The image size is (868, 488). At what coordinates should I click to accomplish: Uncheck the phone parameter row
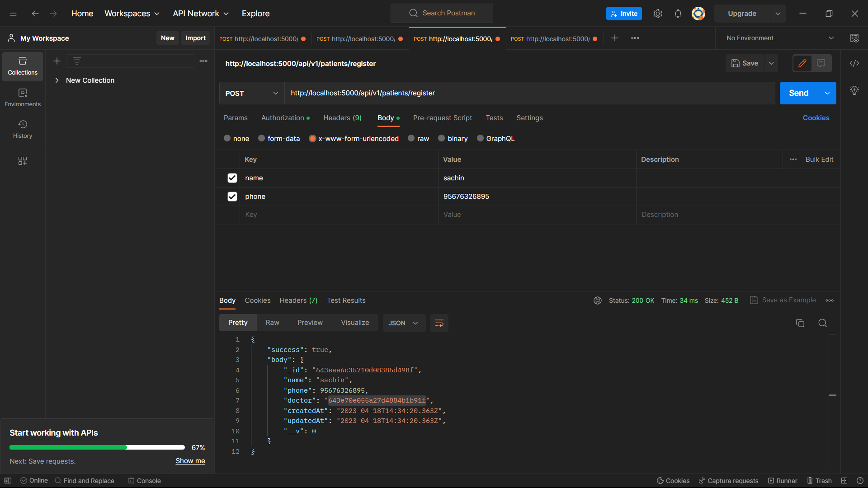232,196
